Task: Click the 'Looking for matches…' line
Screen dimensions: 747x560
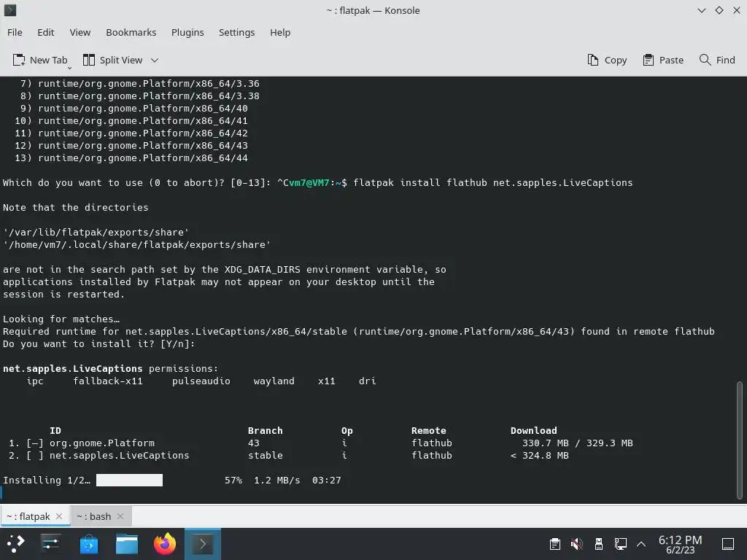Action: 61,319
